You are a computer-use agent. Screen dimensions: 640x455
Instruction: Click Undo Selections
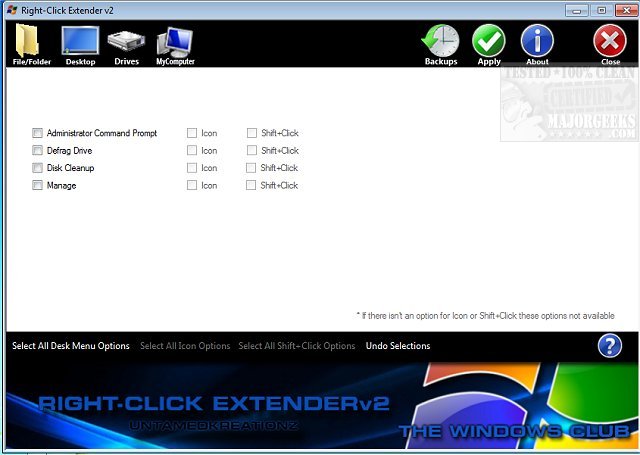[x=398, y=346]
